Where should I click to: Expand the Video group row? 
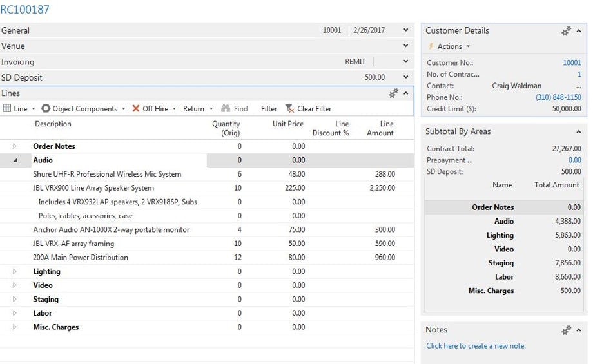coord(15,285)
